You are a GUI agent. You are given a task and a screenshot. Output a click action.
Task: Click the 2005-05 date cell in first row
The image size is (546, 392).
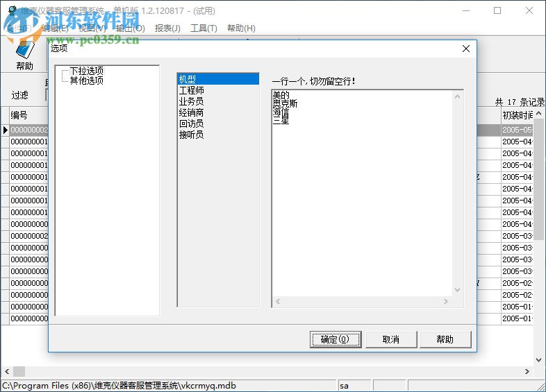[x=517, y=130]
